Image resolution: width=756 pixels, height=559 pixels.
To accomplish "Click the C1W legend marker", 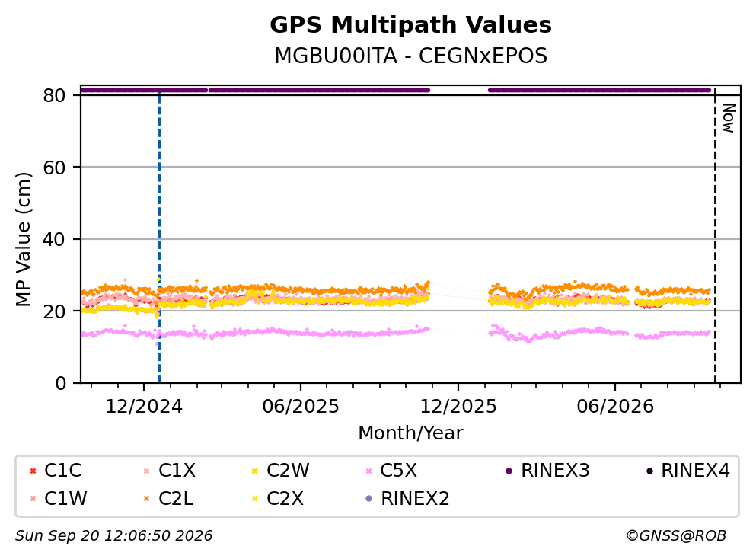I will point(33,499).
